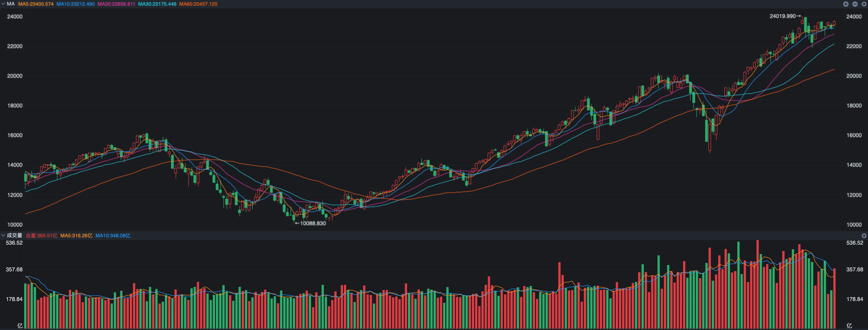Click the volume MA5:316.26亿 label
The height and width of the screenshot is (330, 868).
[x=76, y=236]
